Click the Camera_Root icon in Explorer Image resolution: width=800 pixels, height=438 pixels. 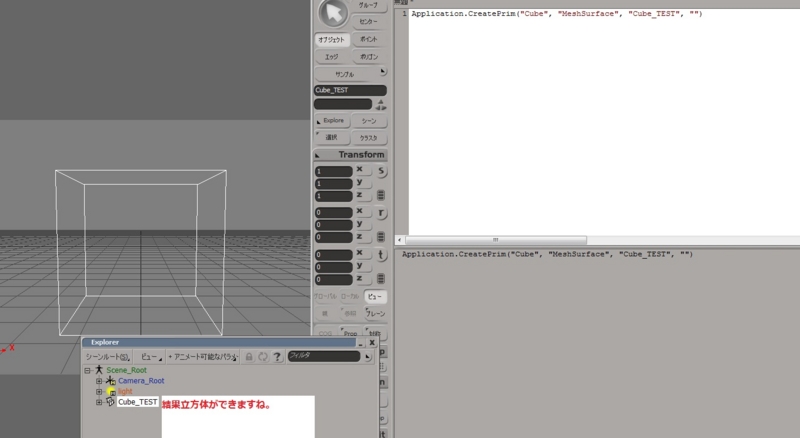click(111, 381)
